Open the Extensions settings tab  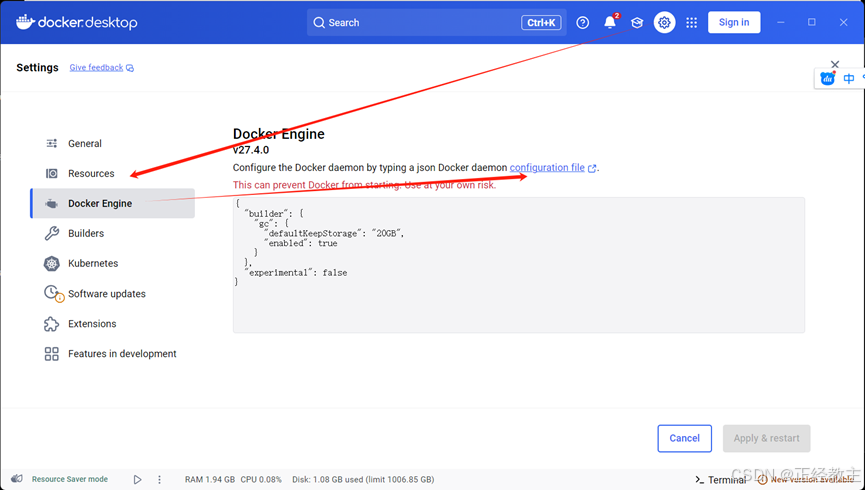[113, 323]
